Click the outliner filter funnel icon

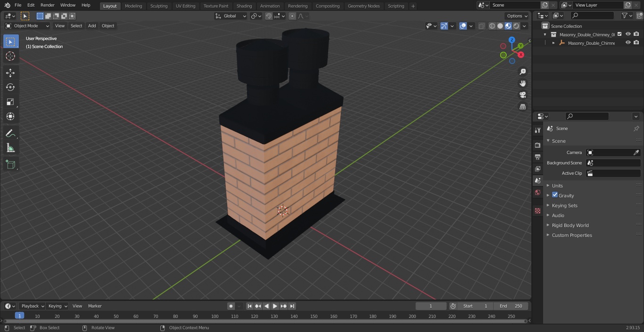(x=625, y=16)
